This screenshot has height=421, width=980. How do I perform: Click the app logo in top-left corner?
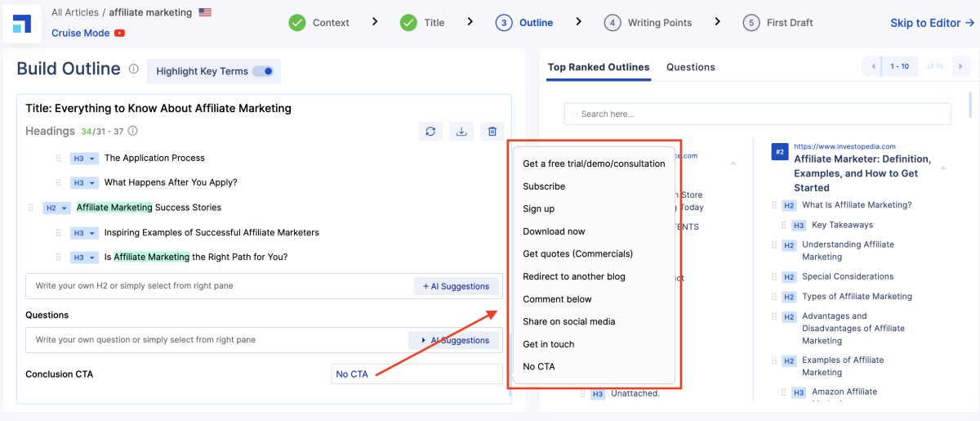[23, 23]
